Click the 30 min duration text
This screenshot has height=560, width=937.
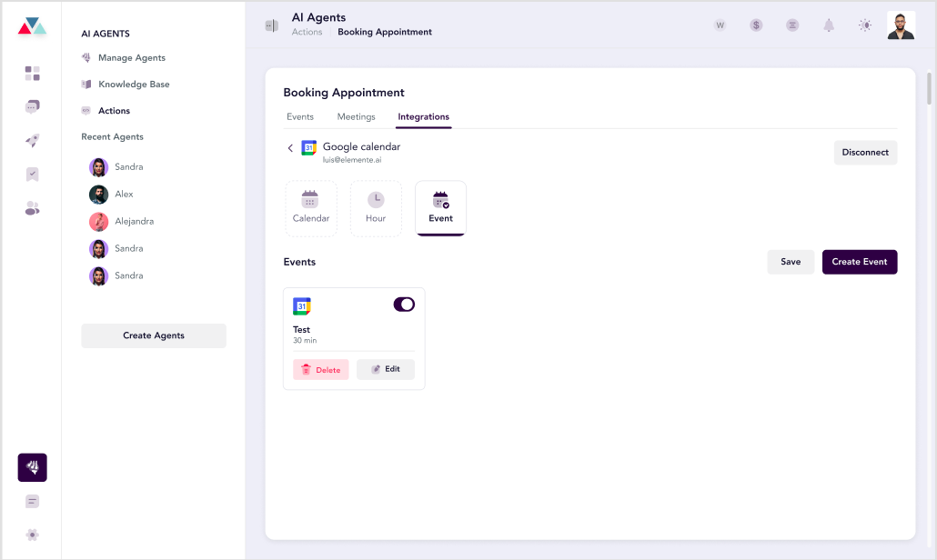click(305, 340)
